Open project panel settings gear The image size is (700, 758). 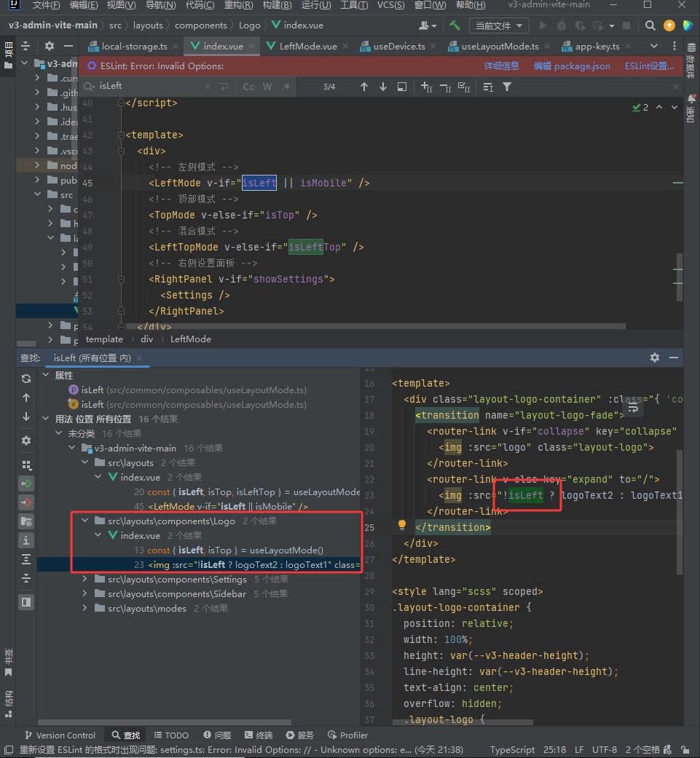pos(50,46)
